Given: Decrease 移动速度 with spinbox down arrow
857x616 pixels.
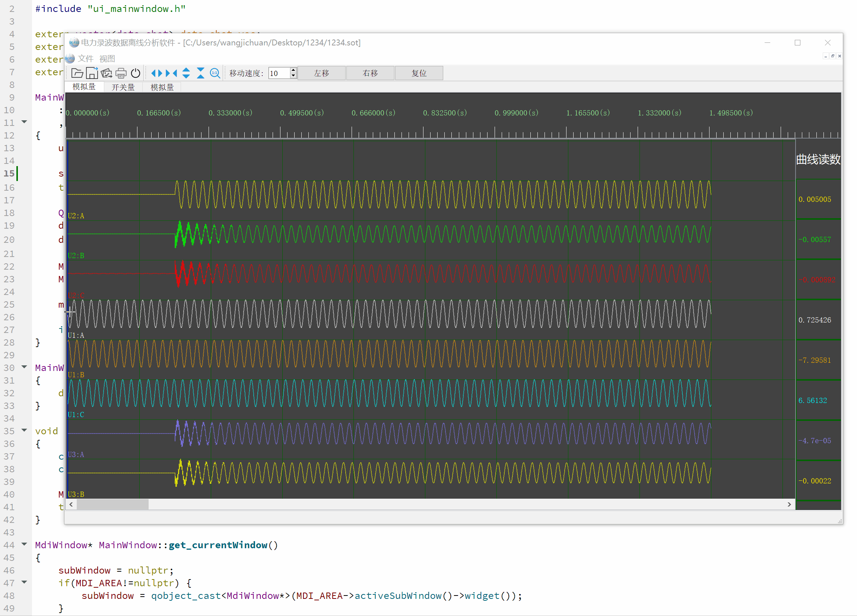Looking at the screenshot, I should coord(293,76).
